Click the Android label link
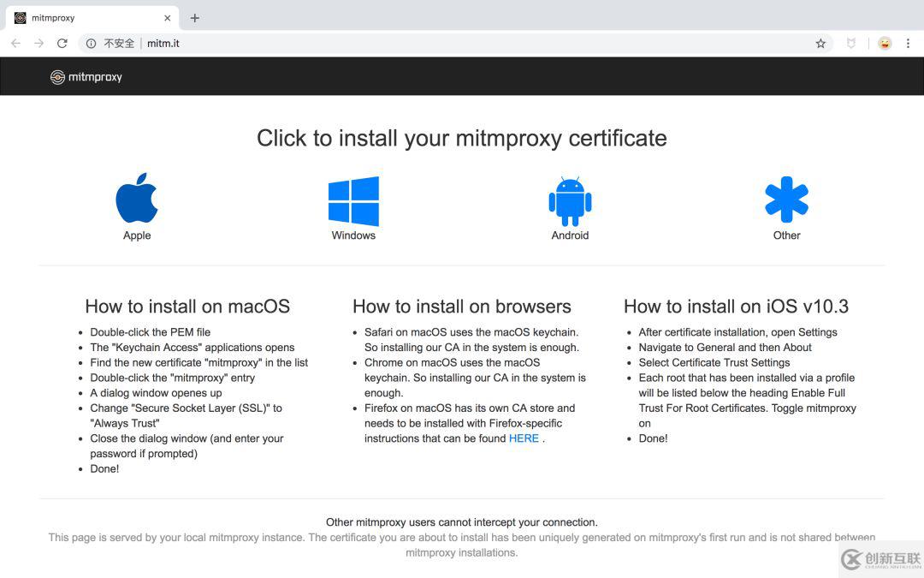Screen dimensions: 924x578 [570, 235]
